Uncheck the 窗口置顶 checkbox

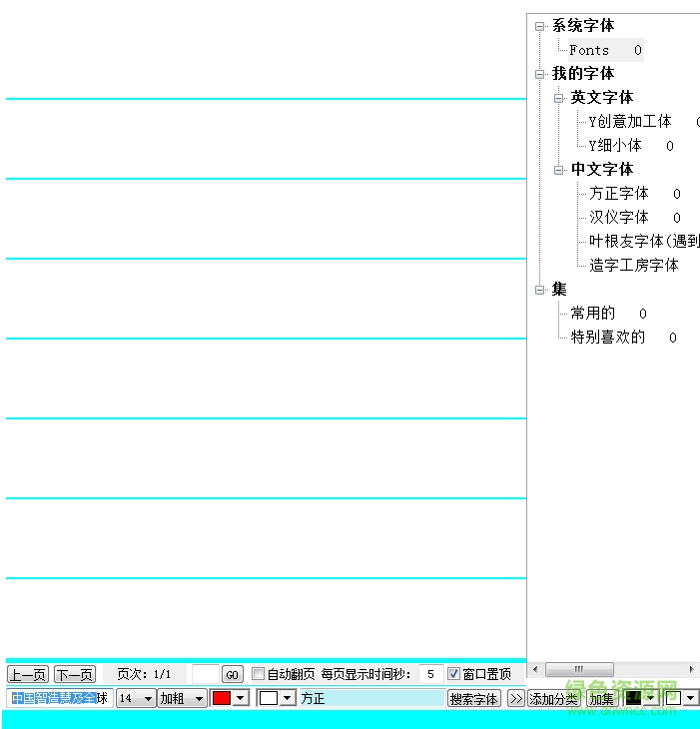click(x=454, y=674)
